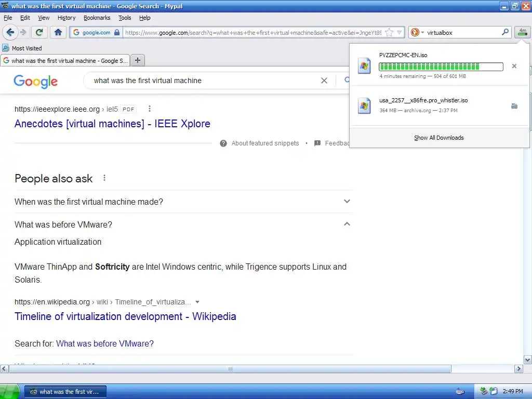The image size is (532, 399).
Task: Click the usa_2257 whistler iso file icon
Action: [x=364, y=105]
